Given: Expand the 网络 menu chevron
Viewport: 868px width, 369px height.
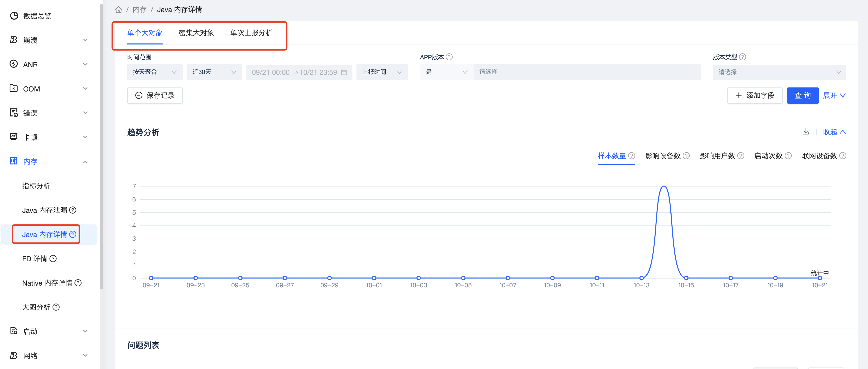Looking at the screenshot, I should [85, 355].
